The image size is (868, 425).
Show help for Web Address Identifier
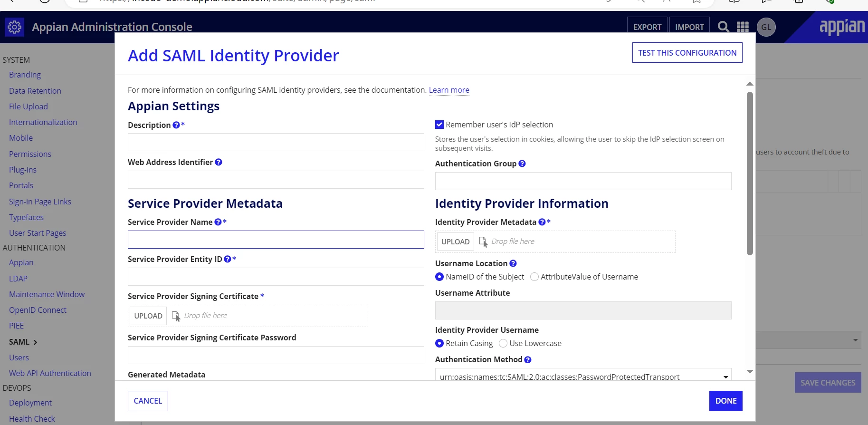[219, 162]
